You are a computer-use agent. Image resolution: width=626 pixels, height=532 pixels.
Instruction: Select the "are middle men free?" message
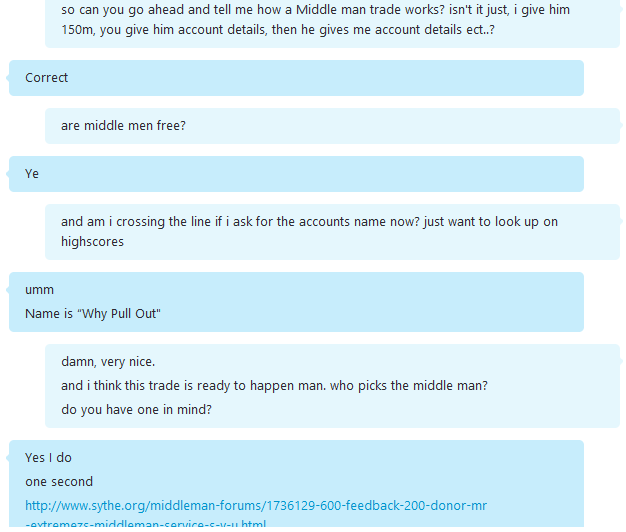pyautogui.click(x=333, y=126)
